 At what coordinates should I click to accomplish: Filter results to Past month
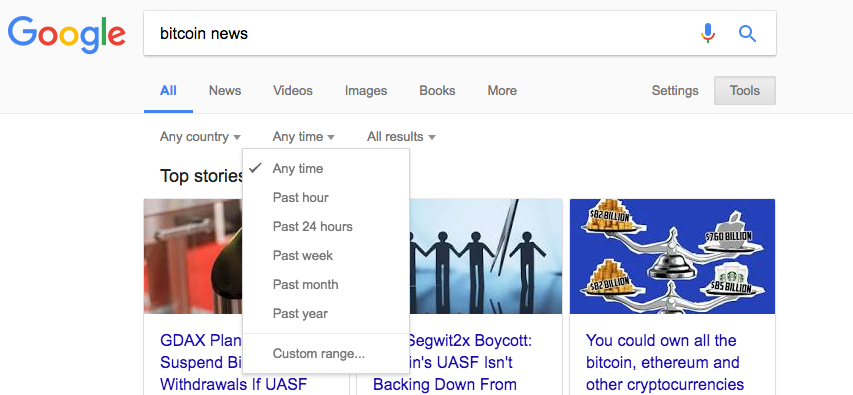pyautogui.click(x=326, y=285)
